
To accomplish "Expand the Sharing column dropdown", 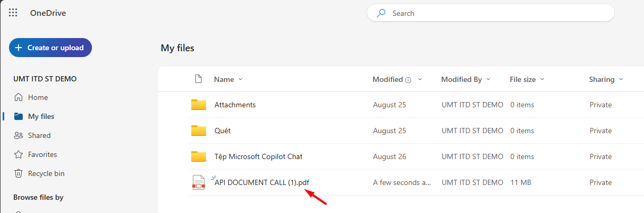I will [621, 79].
